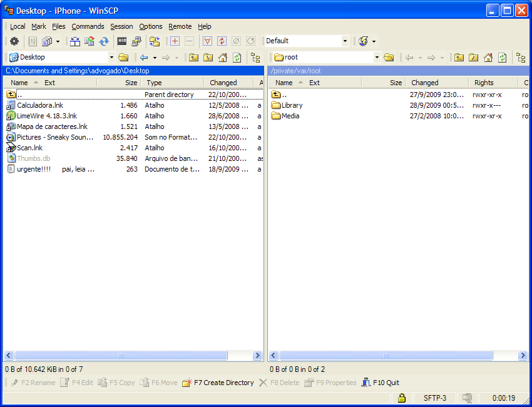Click remote panel Root Directory icon
Viewport: 532px width, 407px height.
click(x=473, y=58)
